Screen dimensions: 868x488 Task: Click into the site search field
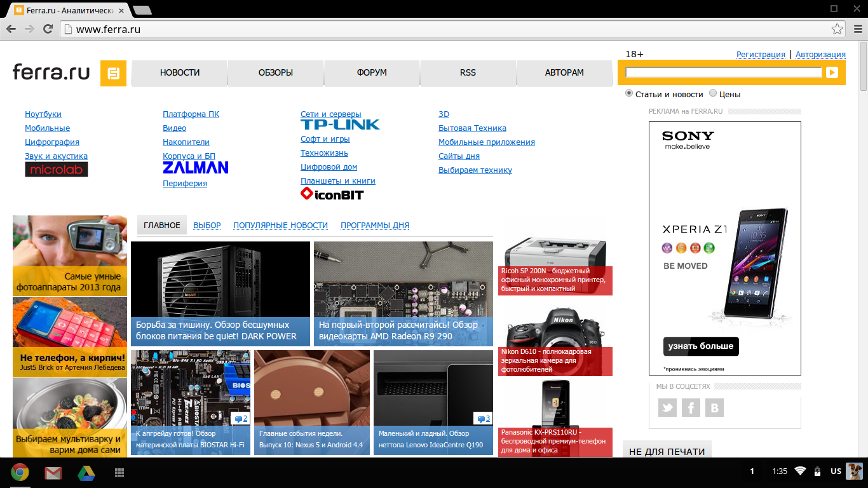[723, 73]
